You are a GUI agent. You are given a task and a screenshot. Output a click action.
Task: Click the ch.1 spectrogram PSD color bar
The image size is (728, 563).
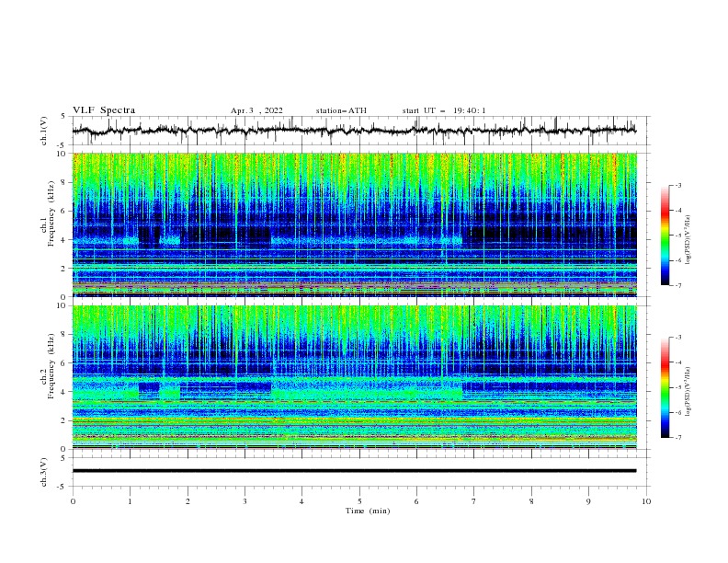tap(665, 236)
